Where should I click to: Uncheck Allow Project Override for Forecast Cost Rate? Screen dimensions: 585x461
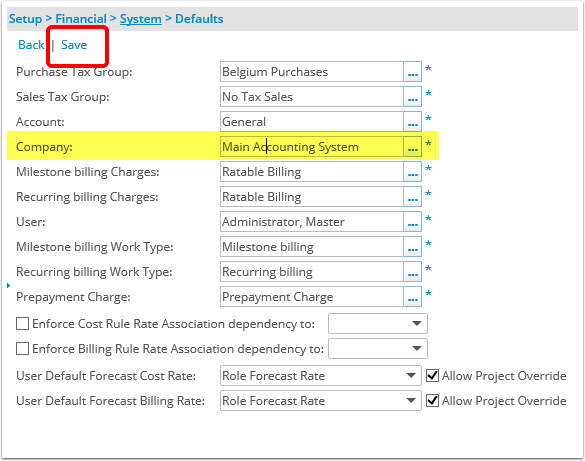point(432,375)
